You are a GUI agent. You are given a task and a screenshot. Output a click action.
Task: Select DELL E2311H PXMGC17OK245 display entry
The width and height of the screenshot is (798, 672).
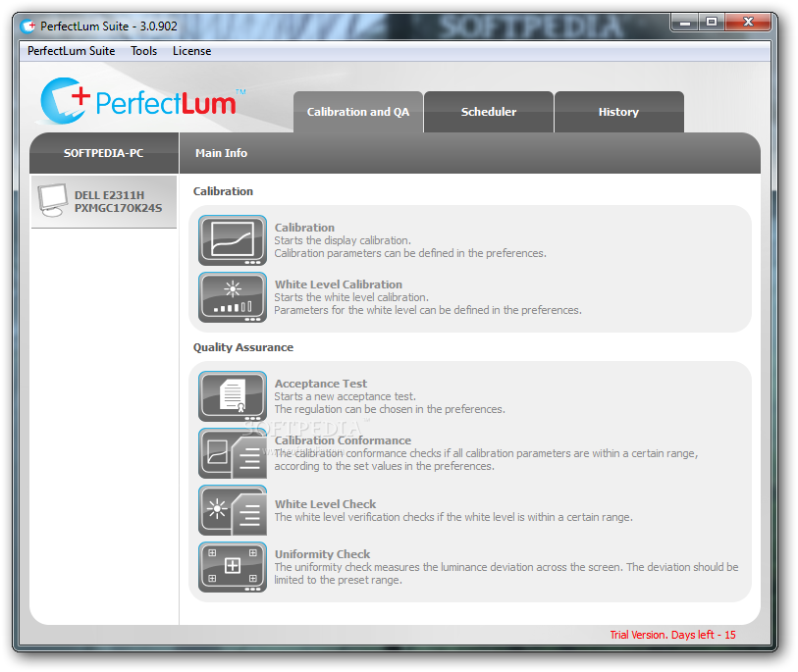pyautogui.click(x=104, y=201)
